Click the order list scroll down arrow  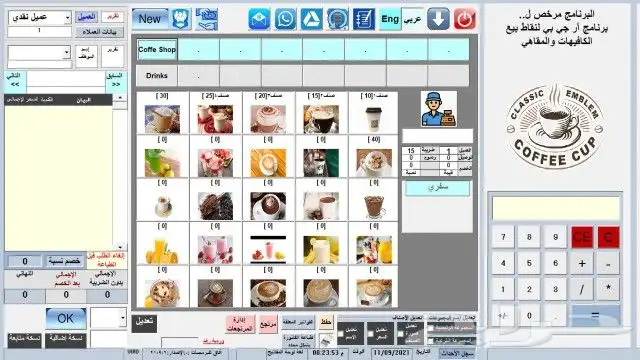[120, 247]
